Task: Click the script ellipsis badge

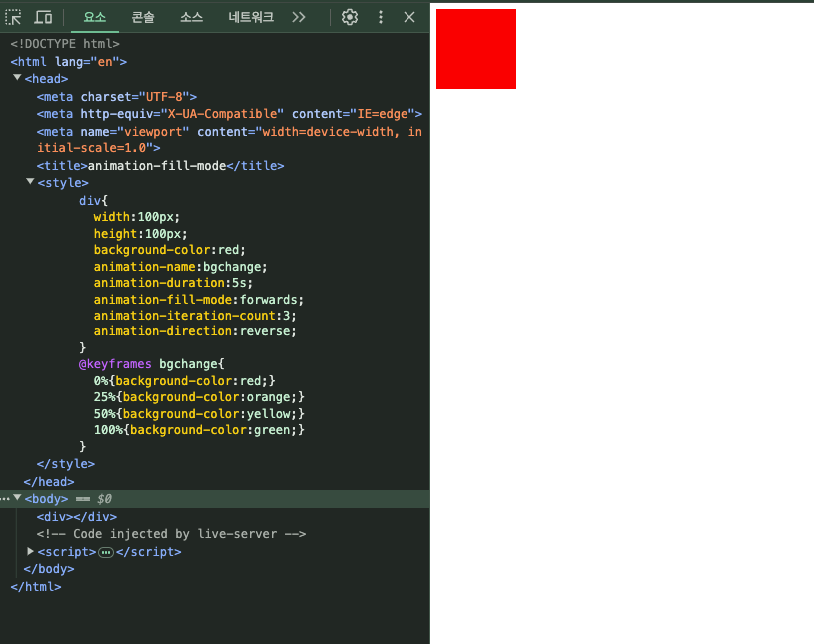Action: [106, 553]
